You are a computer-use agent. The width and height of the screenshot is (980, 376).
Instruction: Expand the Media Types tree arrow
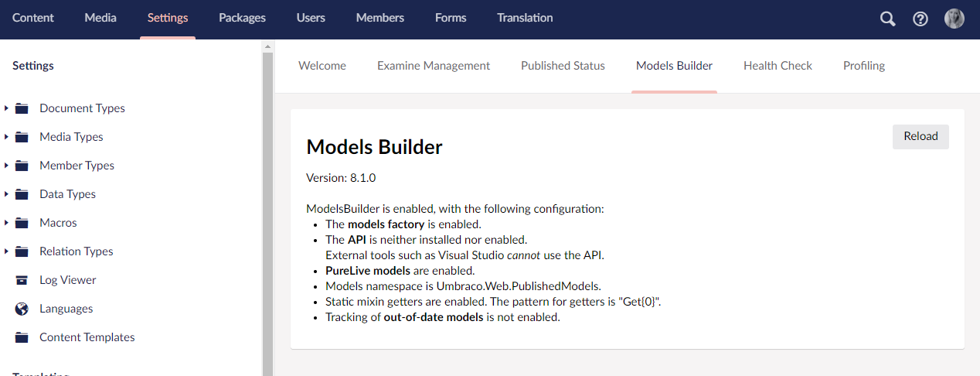pyautogui.click(x=6, y=137)
